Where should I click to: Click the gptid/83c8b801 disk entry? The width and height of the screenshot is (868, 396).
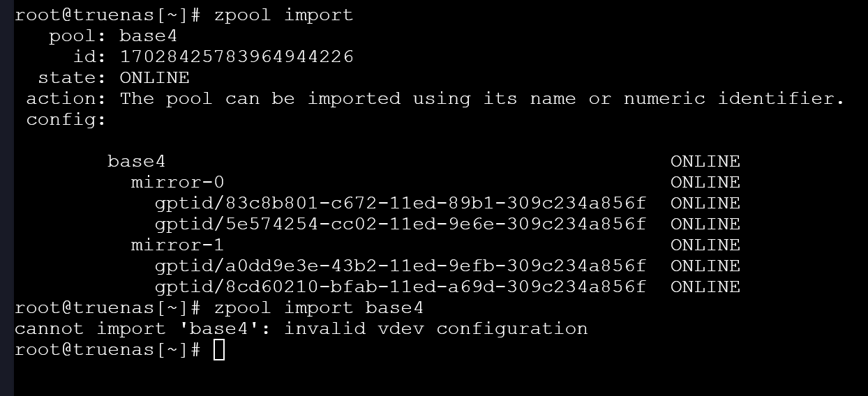(400, 204)
